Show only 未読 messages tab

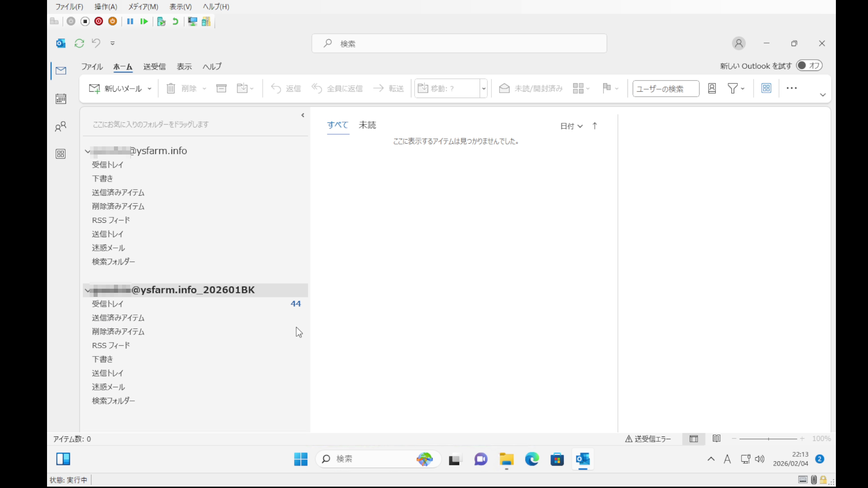pos(367,125)
